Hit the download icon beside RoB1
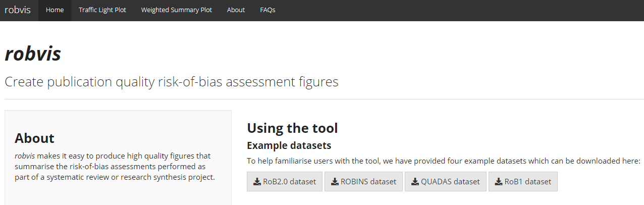The height and width of the screenshot is (205, 644). pos(499,182)
